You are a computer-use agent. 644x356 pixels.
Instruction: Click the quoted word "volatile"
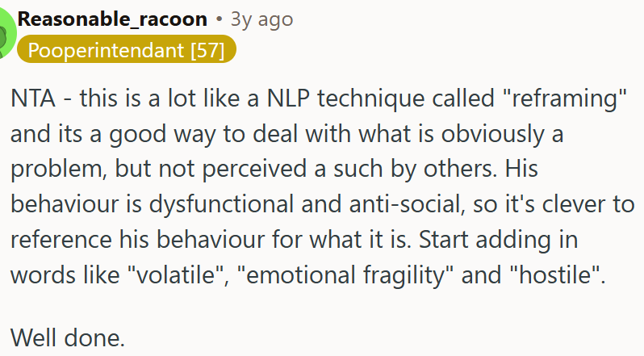click(x=178, y=274)
